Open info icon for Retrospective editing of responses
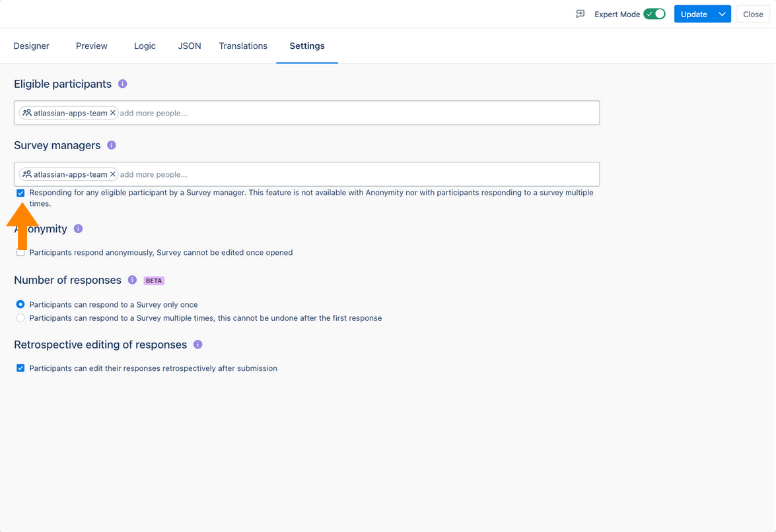The width and height of the screenshot is (776, 532). click(197, 345)
